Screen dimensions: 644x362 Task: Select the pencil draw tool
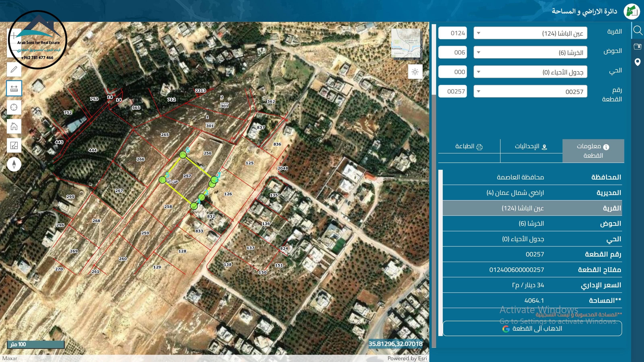coord(14,69)
